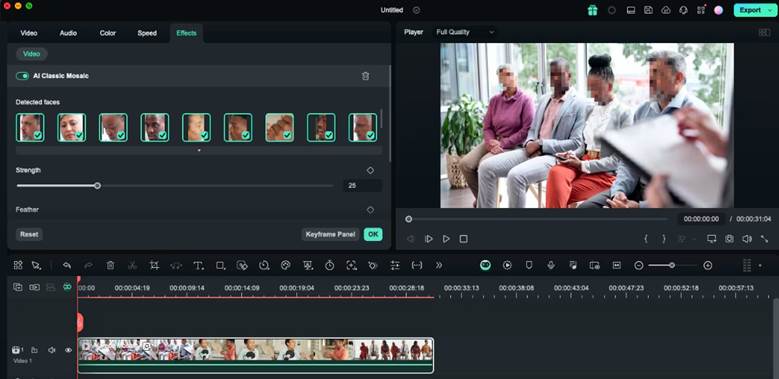Click the marker shield icon in the timeline toolbar
Image resolution: width=779 pixels, height=379 pixels.
pyautogui.click(x=529, y=265)
